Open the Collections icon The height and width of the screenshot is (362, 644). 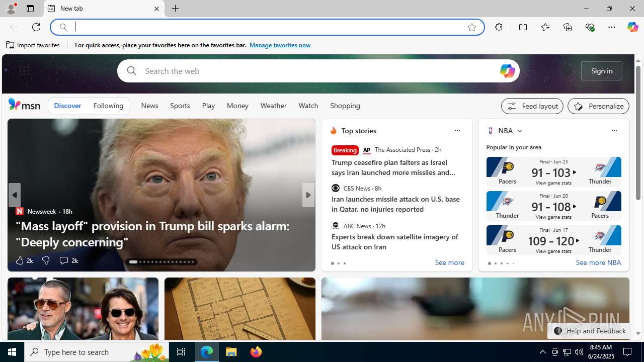tap(568, 27)
